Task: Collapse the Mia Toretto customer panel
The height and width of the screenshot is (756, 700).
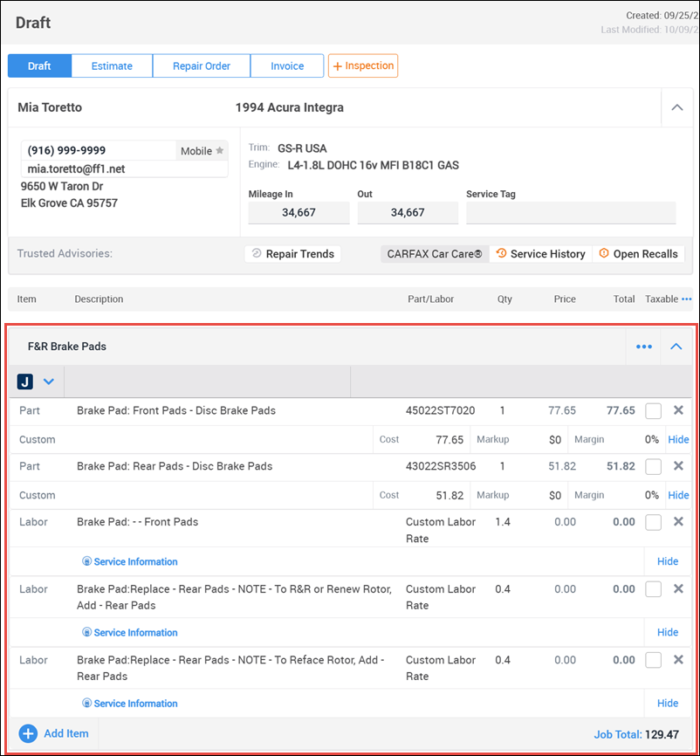Action: (x=676, y=107)
